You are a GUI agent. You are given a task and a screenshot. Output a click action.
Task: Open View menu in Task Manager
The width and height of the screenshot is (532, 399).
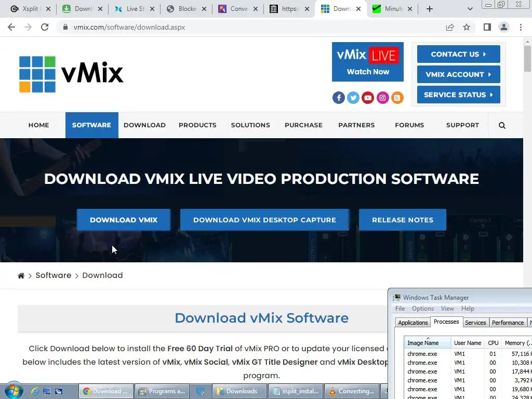[447, 309]
